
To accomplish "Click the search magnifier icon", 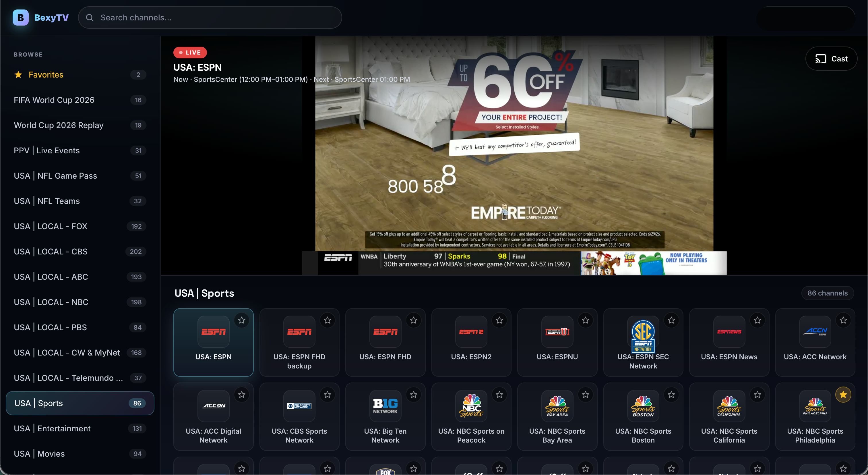I will pyautogui.click(x=90, y=18).
